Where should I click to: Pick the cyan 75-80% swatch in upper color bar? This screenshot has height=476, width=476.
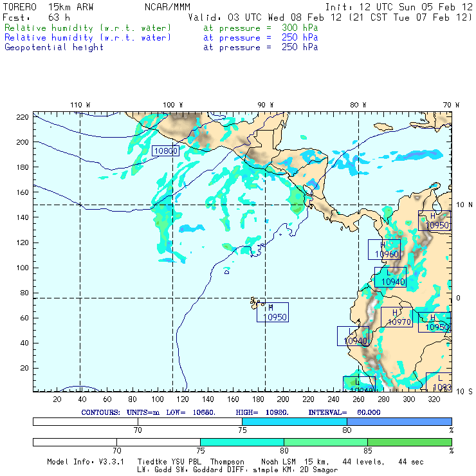point(295,421)
